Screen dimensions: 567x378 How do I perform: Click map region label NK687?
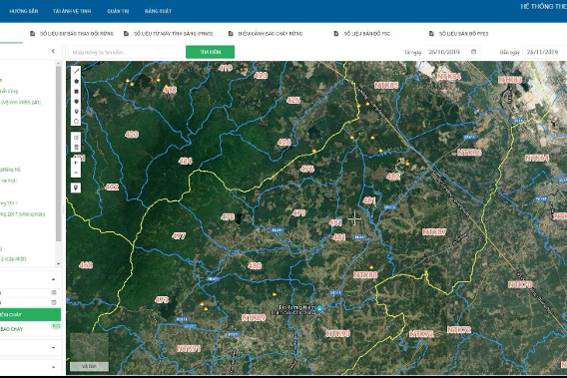(434, 232)
